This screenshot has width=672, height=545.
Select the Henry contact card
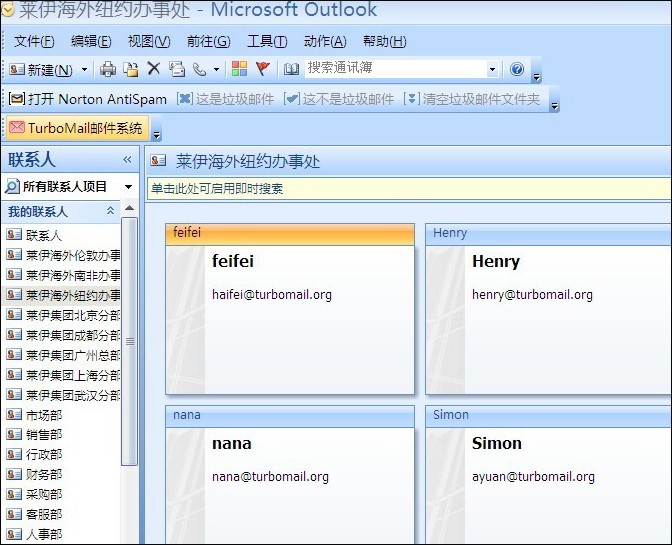pos(549,308)
